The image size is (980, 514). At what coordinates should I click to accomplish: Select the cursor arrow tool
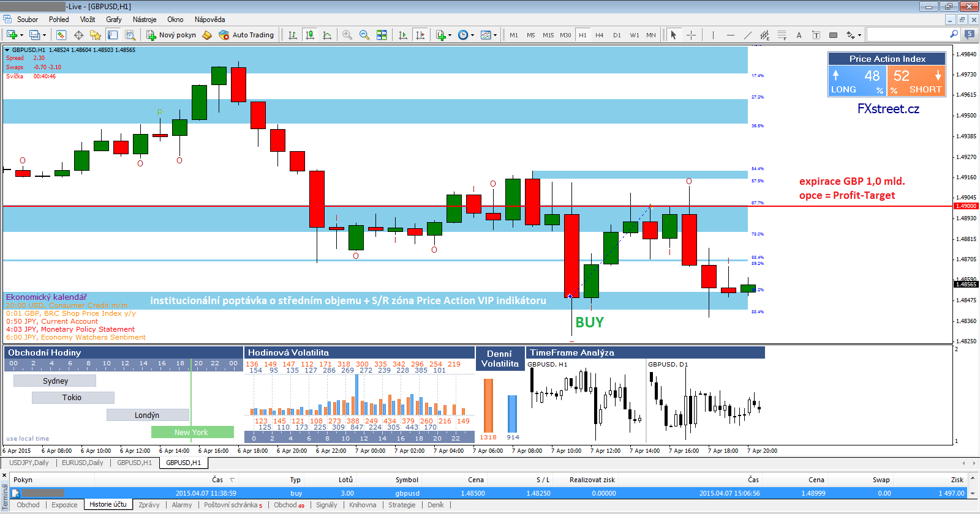(x=674, y=35)
